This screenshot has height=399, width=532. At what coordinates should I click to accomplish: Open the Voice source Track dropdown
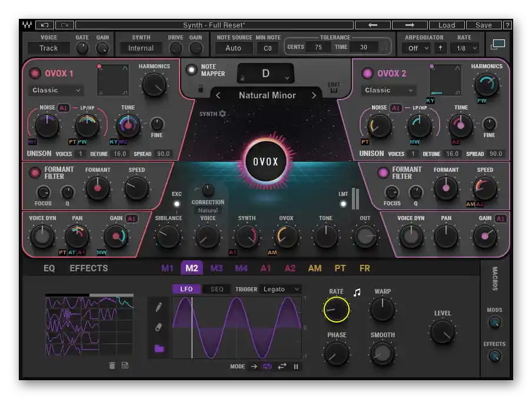click(x=48, y=48)
